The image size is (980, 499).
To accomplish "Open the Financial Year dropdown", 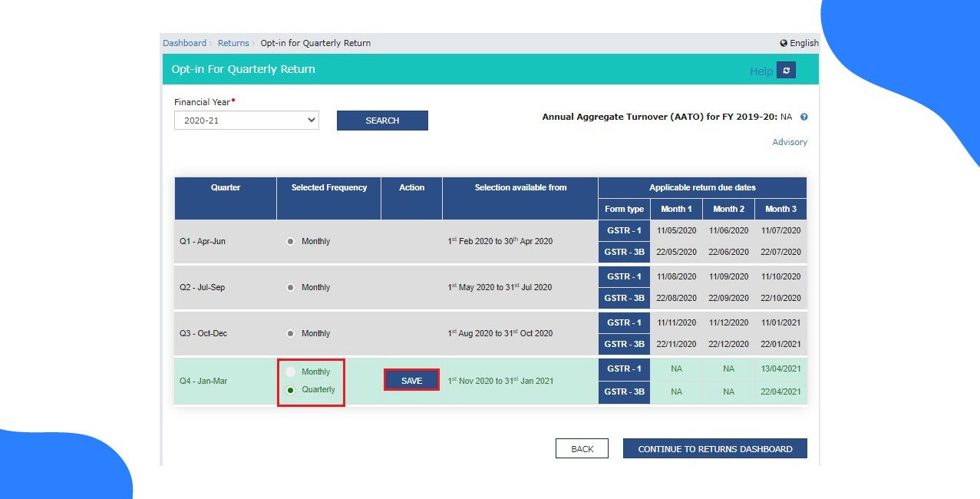I will click(x=246, y=120).
